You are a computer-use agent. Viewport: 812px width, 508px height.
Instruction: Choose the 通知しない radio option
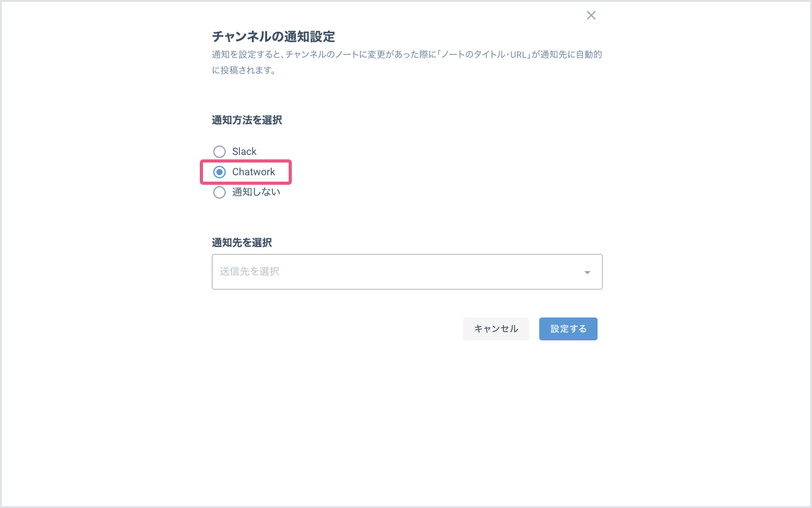(x=219, y=192)
